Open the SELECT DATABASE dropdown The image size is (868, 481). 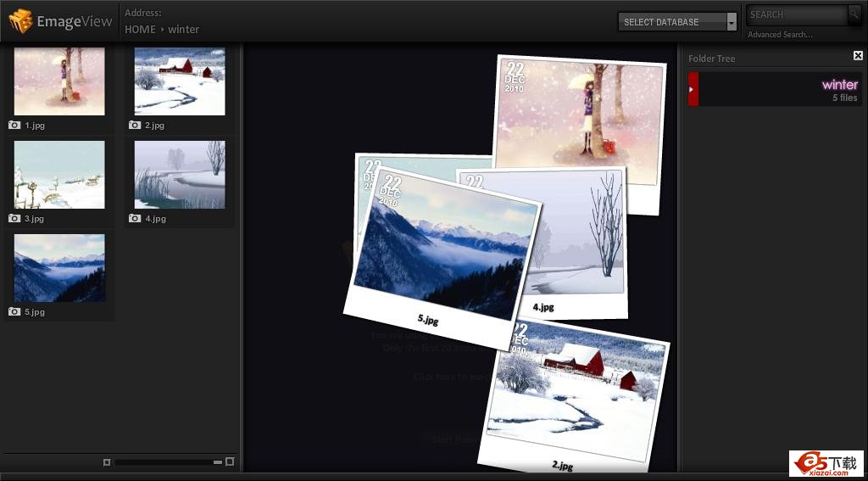[677, 22]
